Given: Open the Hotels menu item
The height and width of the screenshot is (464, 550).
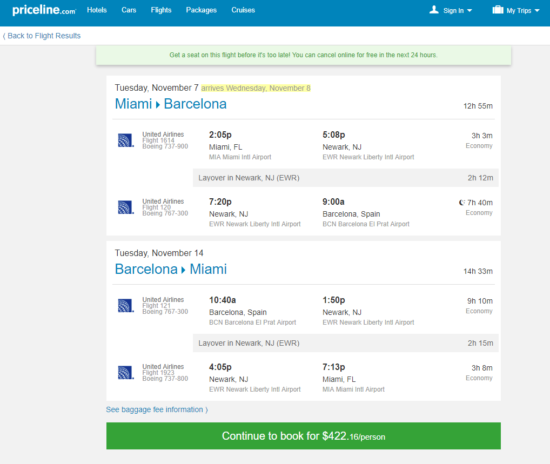Looking at the screenshot, I should pos(97,10).
